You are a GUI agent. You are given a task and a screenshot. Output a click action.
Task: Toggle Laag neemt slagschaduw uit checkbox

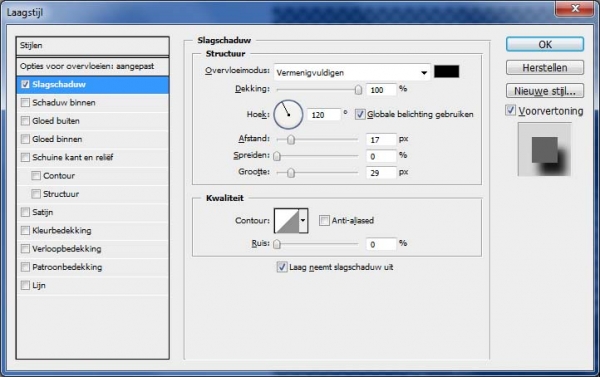[282, 267]
